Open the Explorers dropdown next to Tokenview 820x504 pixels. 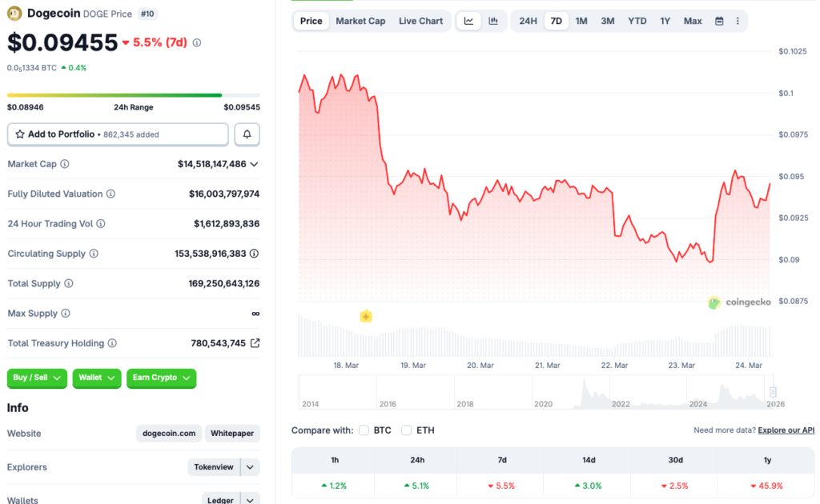point(248,467)
